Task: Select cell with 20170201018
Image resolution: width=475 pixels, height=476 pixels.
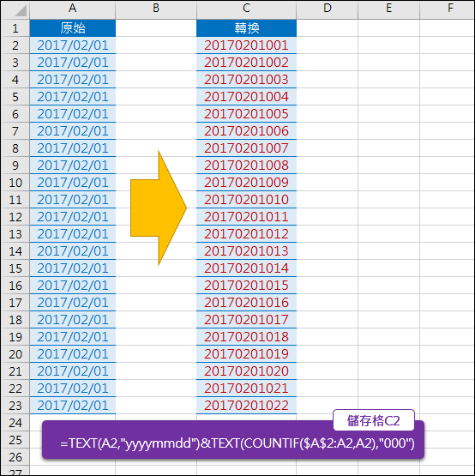Action: [x=246, y=337]
